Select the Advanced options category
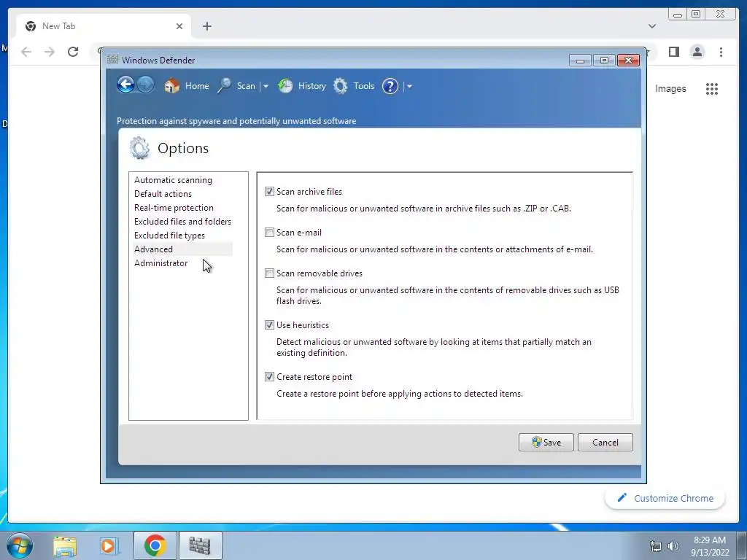Viewport: 747px width, 560px height. pyautogui.click(x=153, y=249)
